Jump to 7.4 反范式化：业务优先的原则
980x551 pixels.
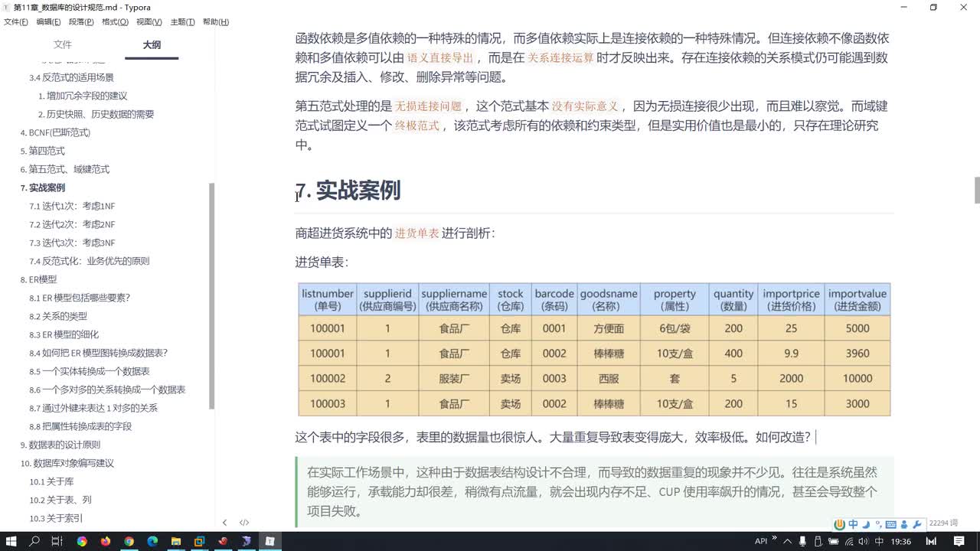click(x=90, y=261)
